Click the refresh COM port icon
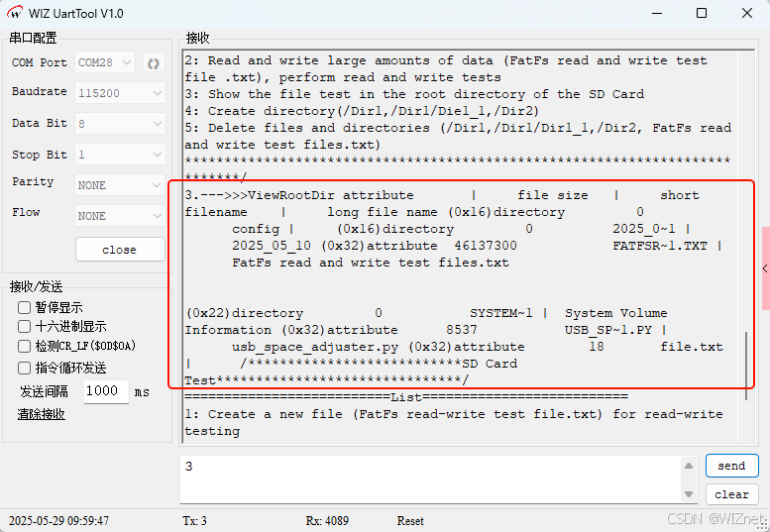Viewport: 770px width, 532px height. [x=154, y=62]
